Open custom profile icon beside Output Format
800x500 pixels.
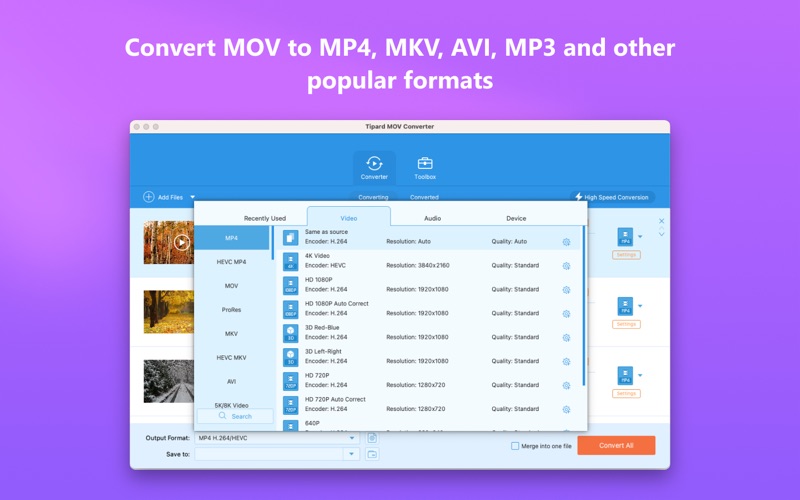point(372,438)
